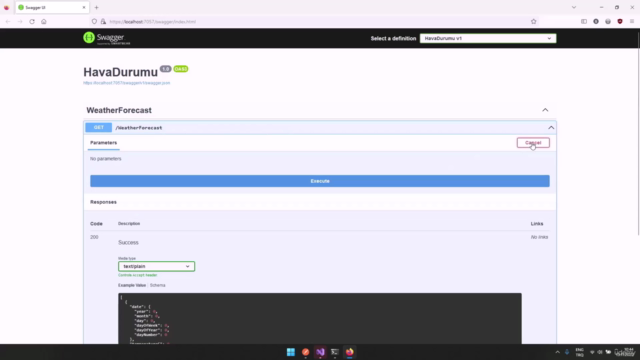Go to the browser home page
640x360 pixels.
click(x=44, y=22)
